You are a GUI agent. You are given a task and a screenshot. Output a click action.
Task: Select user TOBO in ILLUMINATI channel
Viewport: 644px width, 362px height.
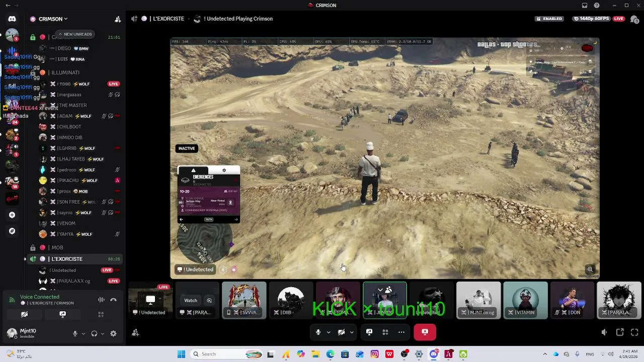[80, 84]
